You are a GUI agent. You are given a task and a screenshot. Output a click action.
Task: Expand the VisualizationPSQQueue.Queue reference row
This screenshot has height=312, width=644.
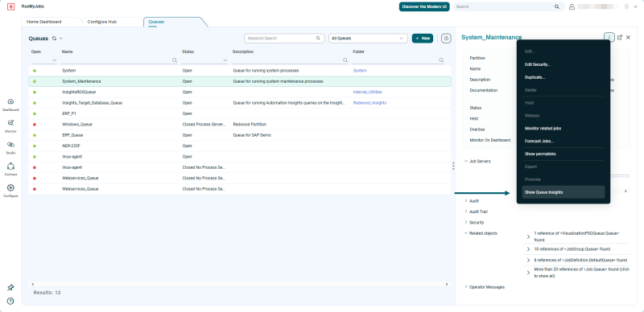(528, 236)
